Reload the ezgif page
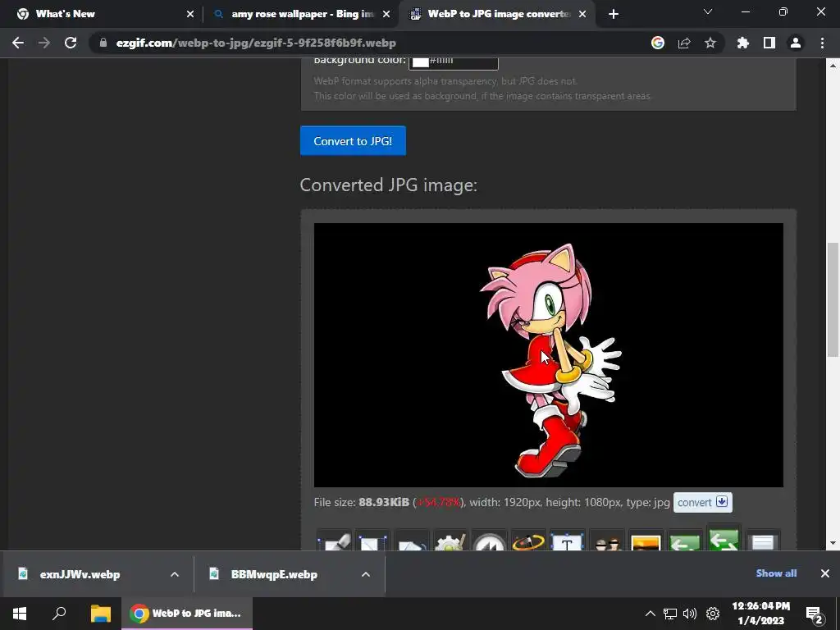 [71, 43]
